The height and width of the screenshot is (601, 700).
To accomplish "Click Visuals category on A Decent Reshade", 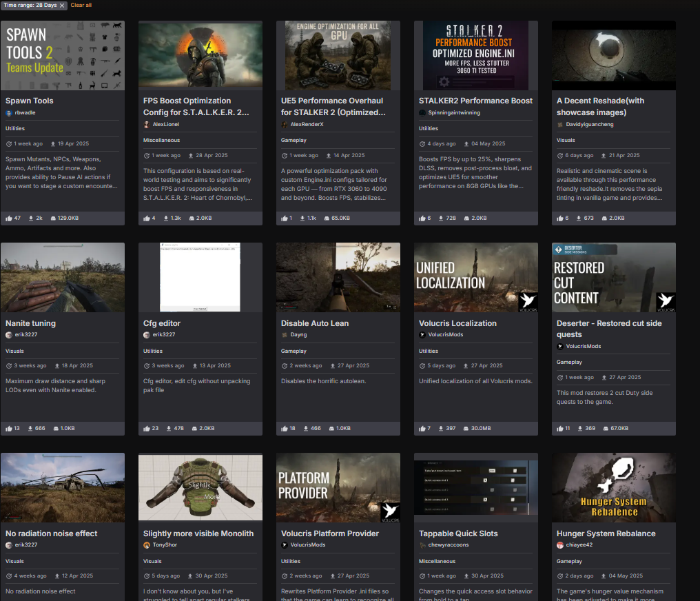I will click(x=566, y=140).
